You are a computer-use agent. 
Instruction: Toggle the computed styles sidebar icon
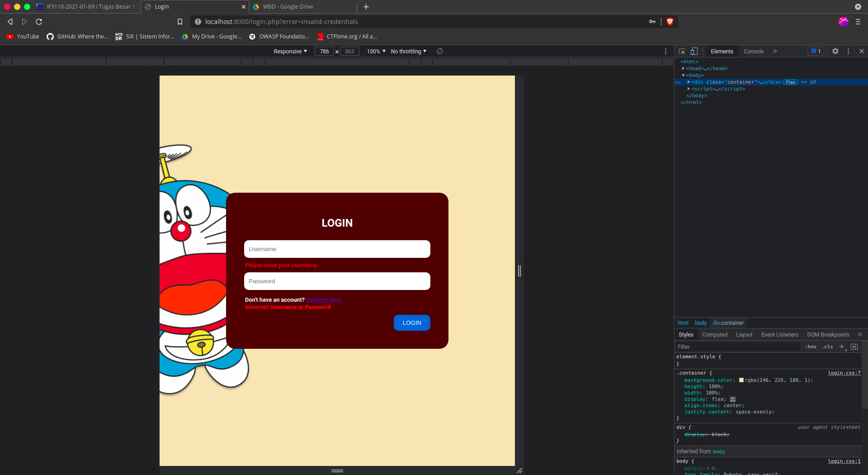pyautogui.click(x=854, y=347)
